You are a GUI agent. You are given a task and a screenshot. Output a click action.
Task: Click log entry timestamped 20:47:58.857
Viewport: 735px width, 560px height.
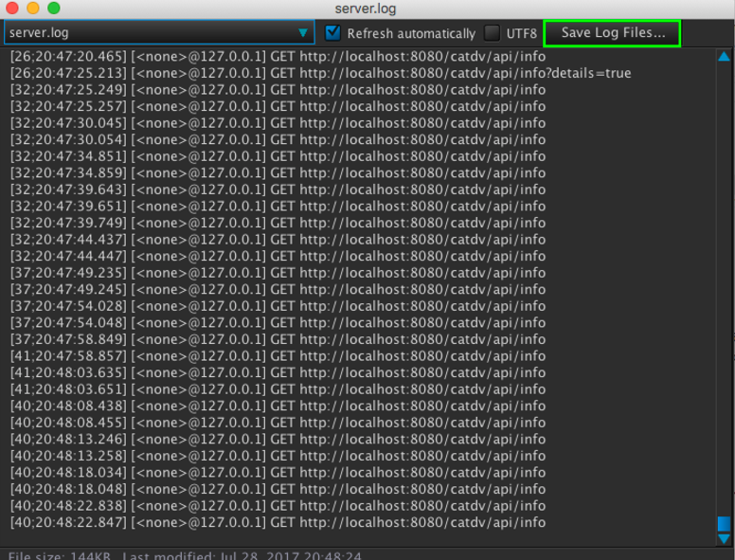point(278,356)
